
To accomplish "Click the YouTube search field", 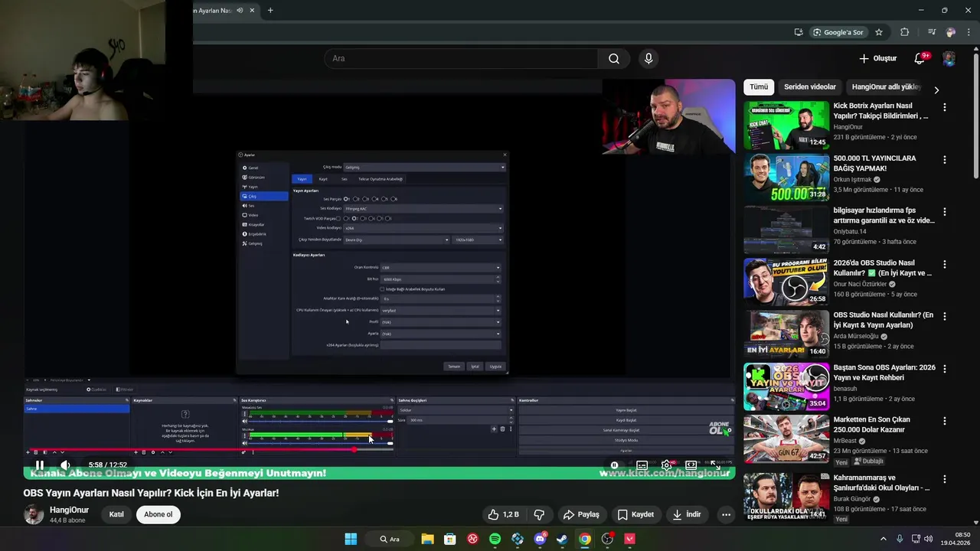I will [x=461, y=58].
